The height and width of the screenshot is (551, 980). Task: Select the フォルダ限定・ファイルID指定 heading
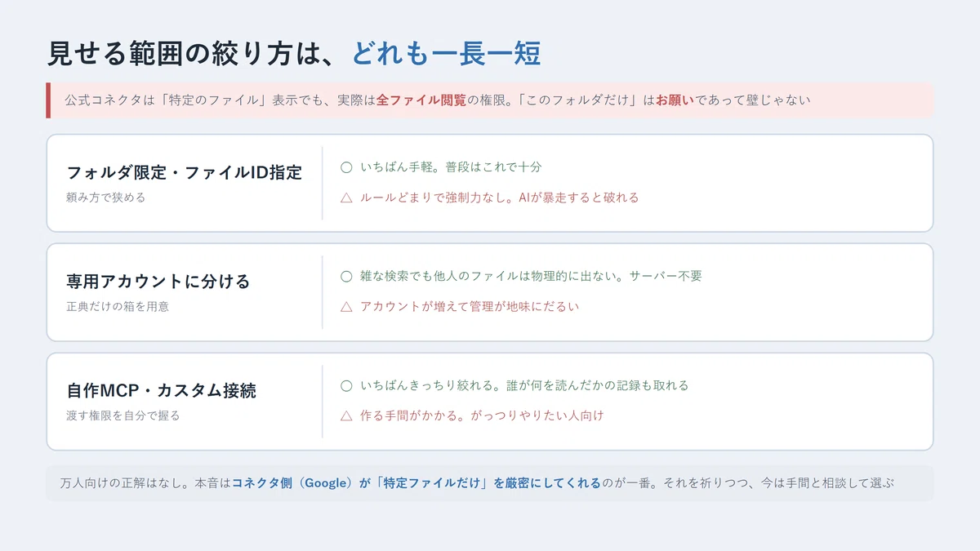[184, 172]
